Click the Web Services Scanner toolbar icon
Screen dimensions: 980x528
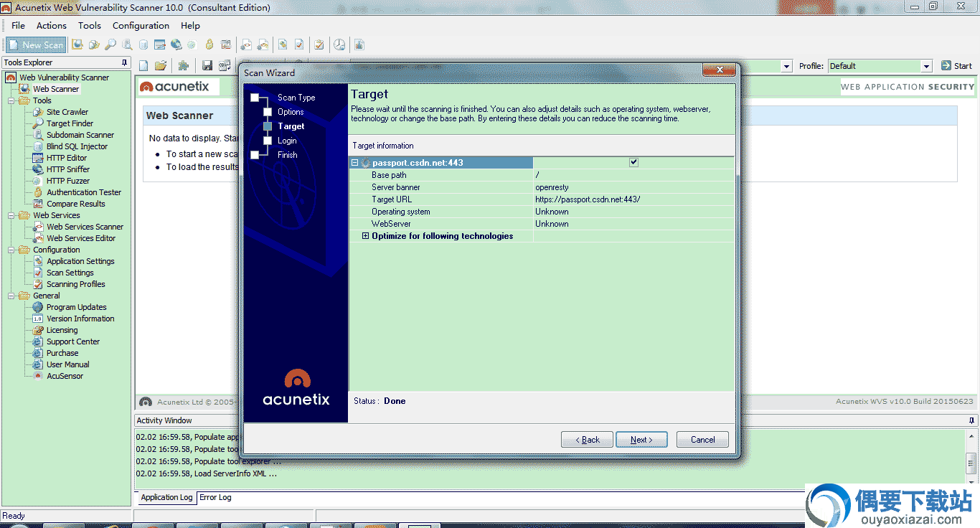246,44
